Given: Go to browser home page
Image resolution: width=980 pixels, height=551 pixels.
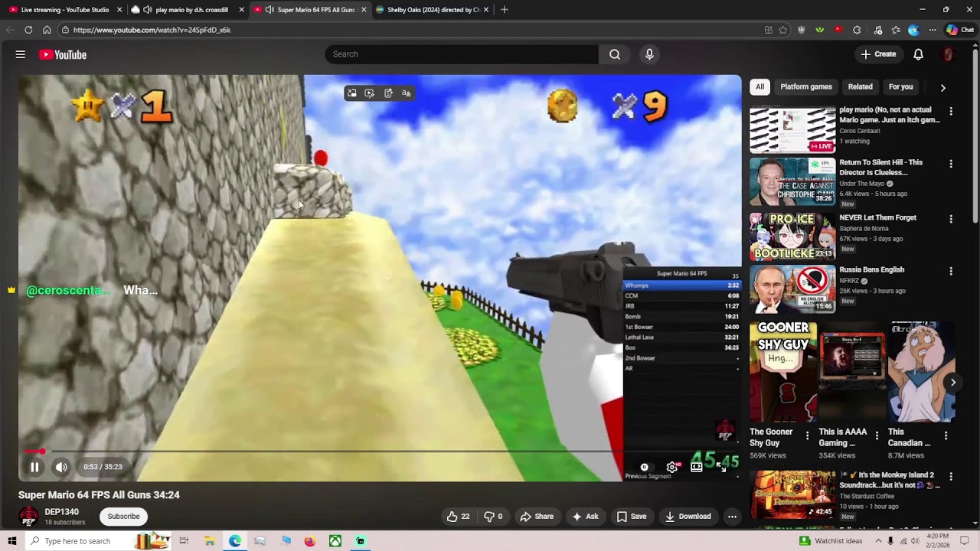Looking at the screenshot, I should pos(47,30).
